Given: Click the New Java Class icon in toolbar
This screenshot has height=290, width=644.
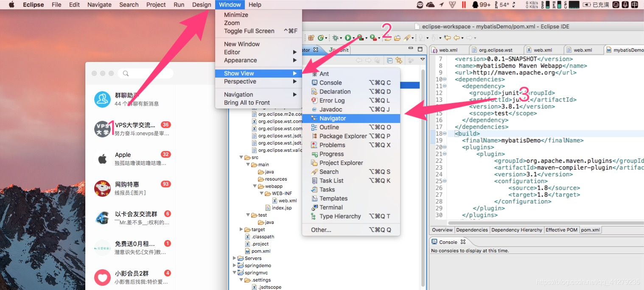Looking at the screenshot, I should [x=321, y=38].
